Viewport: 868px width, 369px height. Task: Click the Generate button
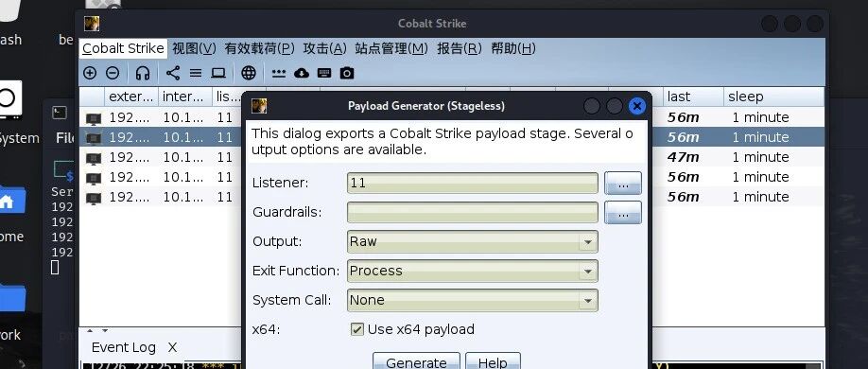pyautogui.click(x=416, y=361)
